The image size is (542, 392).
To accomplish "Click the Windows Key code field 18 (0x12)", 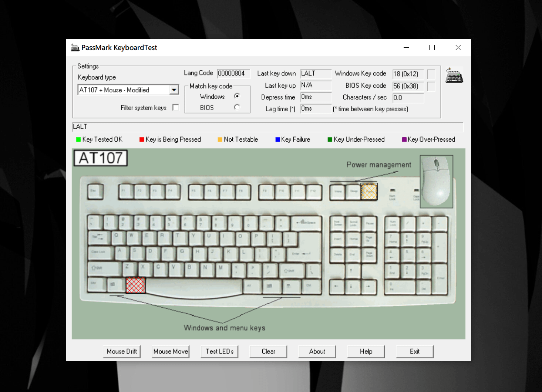I will point(408,74).
